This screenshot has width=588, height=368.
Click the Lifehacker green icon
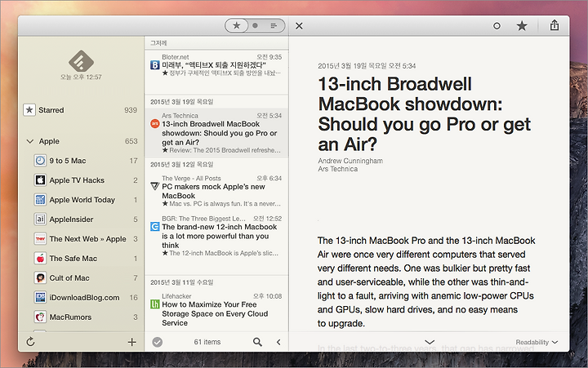155,304
